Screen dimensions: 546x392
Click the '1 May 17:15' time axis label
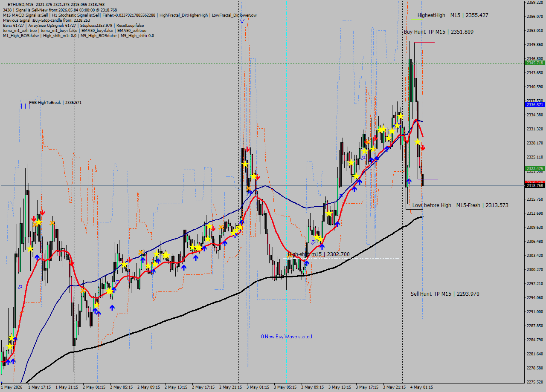[x=40, y=388]
